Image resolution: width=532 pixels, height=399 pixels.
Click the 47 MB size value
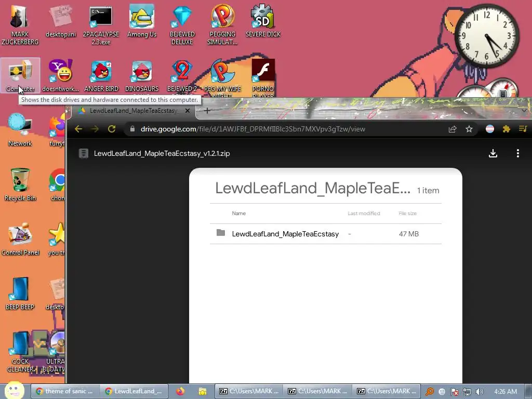(409, 234)
